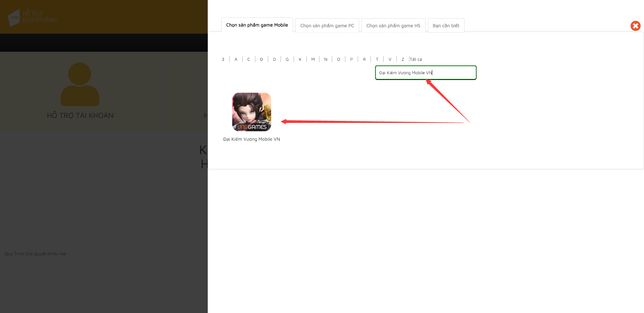Screen dimensions: 644x313
Task: Filter games by letter O
Action: (339, 59)
